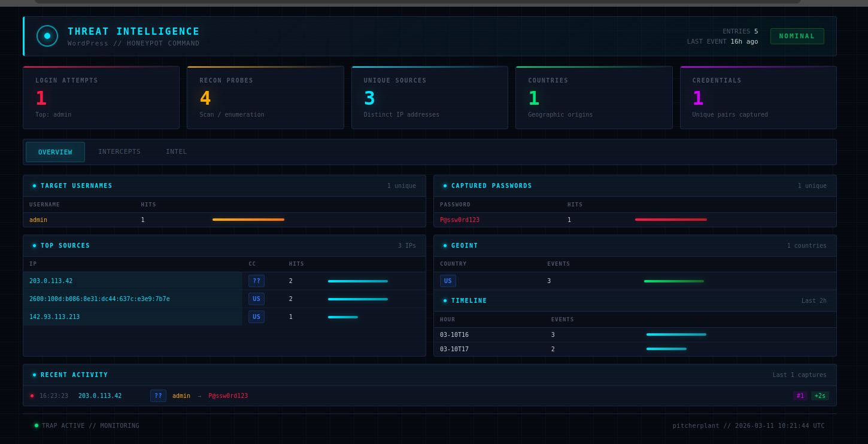Click the Threat Intelligence radar logo icon

tap(47, 36)
